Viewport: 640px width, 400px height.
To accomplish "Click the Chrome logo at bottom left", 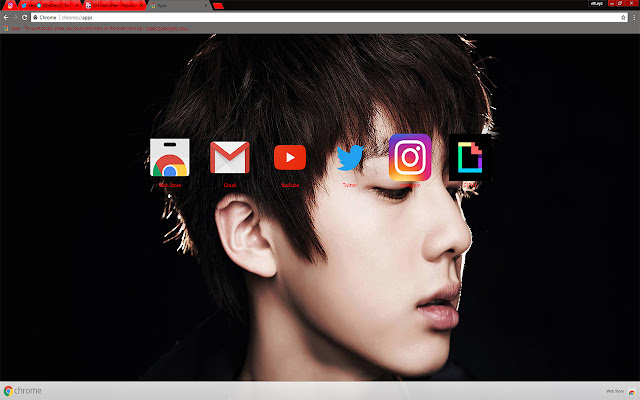I will tap(23, 391).
